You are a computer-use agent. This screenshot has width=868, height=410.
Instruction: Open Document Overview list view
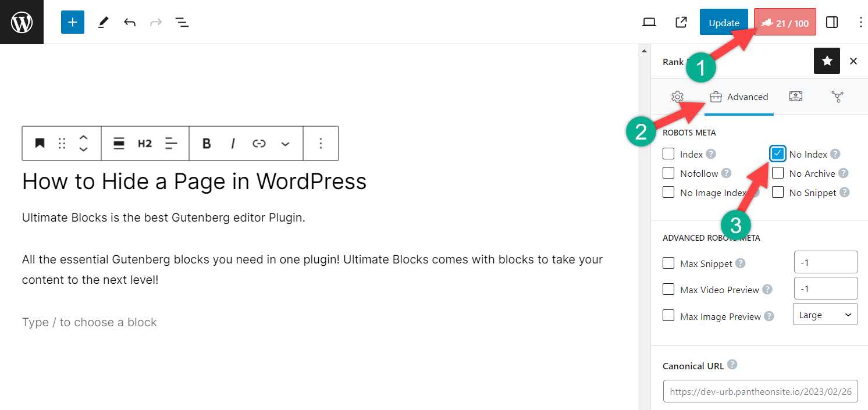[182, 23]
